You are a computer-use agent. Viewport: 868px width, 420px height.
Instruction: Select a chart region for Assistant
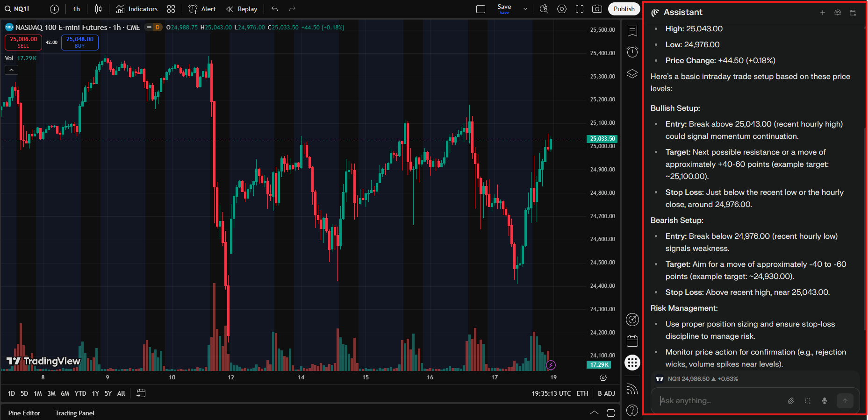[808, 401]
